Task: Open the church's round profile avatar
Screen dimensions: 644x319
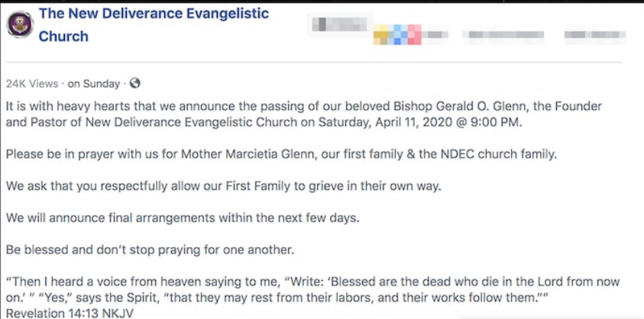Action: (20, 24)
